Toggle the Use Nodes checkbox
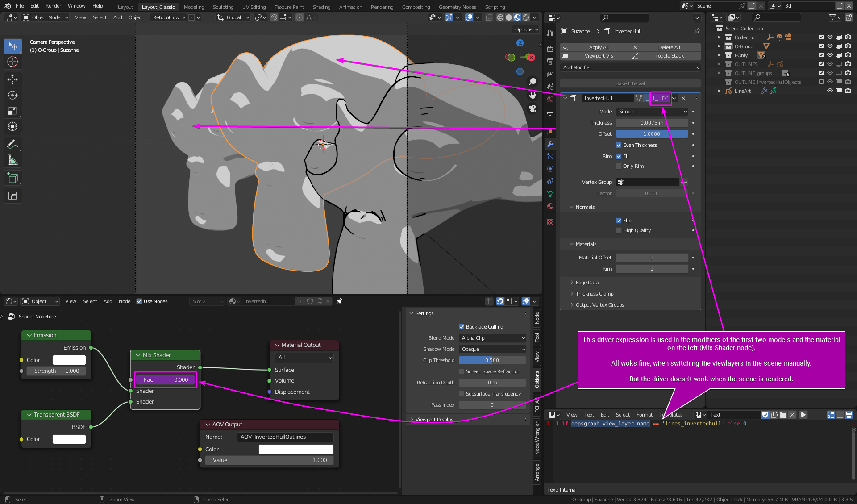Viewport: 857px width, 504px height. tap(139, 301)
